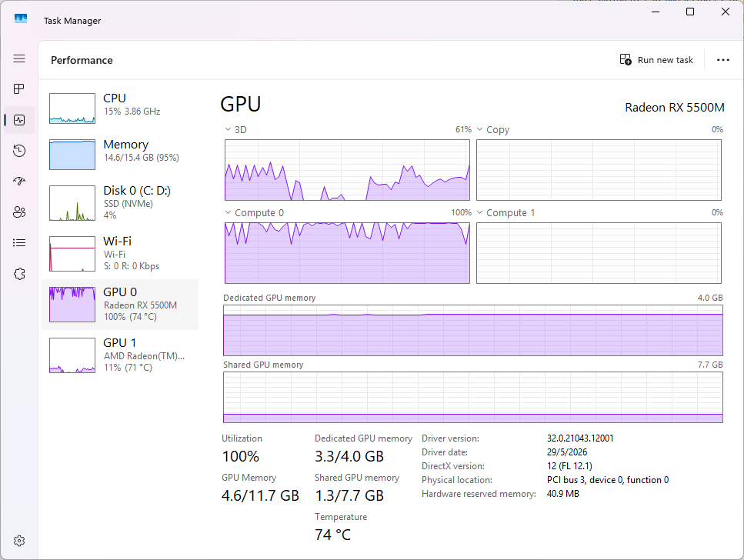Click the Disk 0 mini graph thumbnail
This screenshot has height=560, width=744.
pyautogui.click(x=72, y=202)
